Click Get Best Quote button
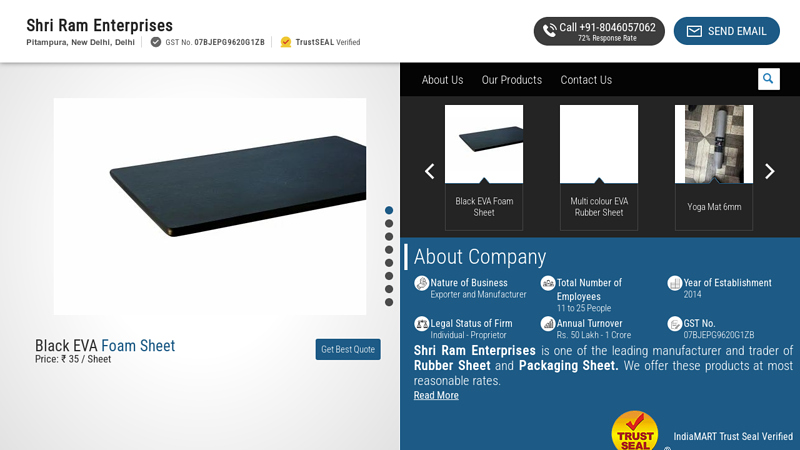Viewport: 800px width, 450px height. [348, 349]
